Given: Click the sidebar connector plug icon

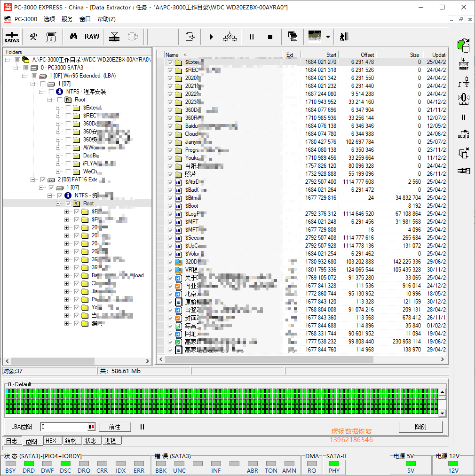Looking at the screenshot, I should [x=464, y=171].
